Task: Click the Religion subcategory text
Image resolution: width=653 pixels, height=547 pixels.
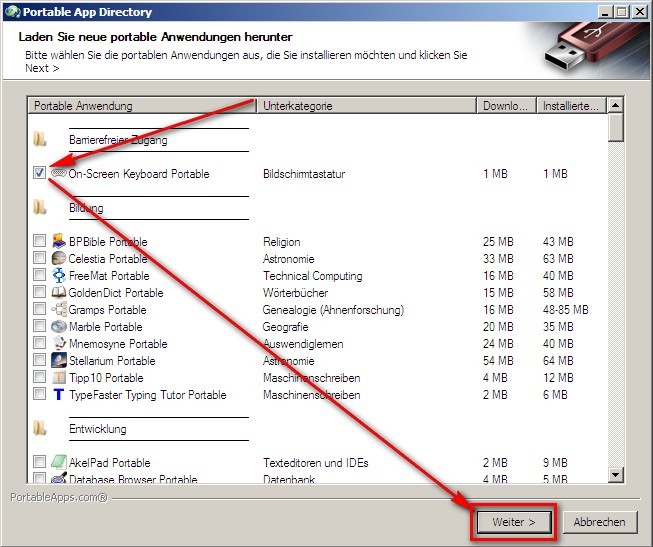Action: [x=282, y=242]
